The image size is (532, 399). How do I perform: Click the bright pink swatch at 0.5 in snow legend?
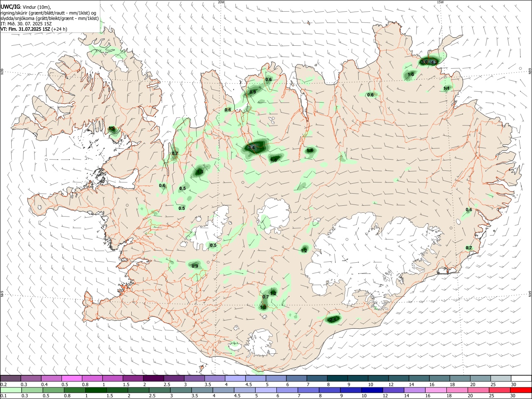(71, 379)
